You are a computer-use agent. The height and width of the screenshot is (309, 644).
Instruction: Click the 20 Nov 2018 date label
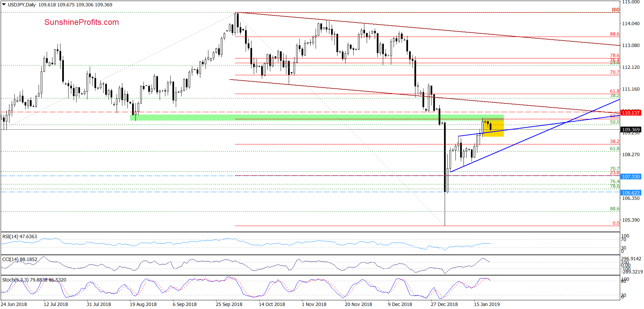[358, 304]
